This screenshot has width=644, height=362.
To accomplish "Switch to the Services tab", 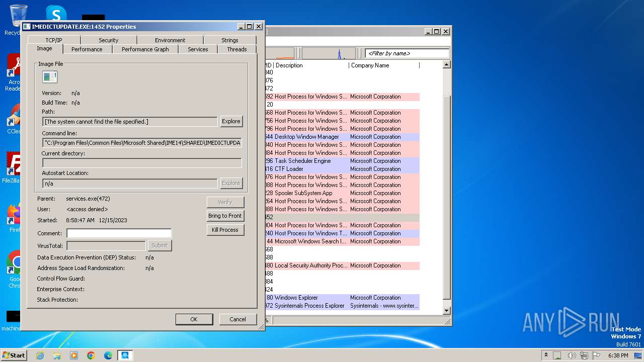I will coord(198,49).
